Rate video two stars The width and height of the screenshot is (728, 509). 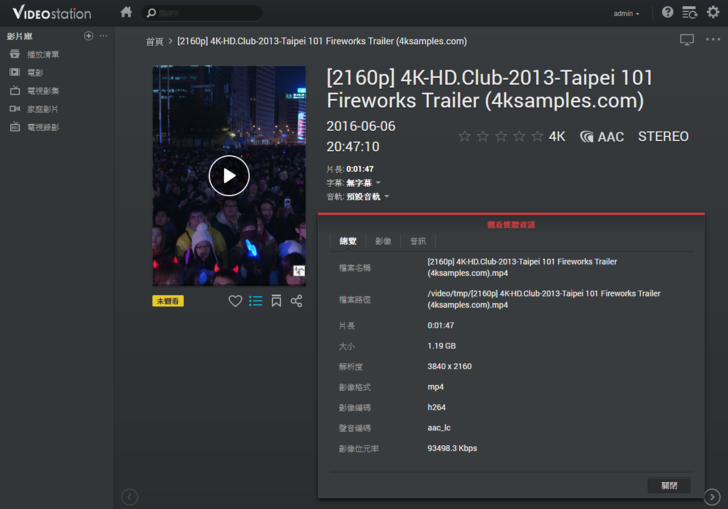pos(483,136)
